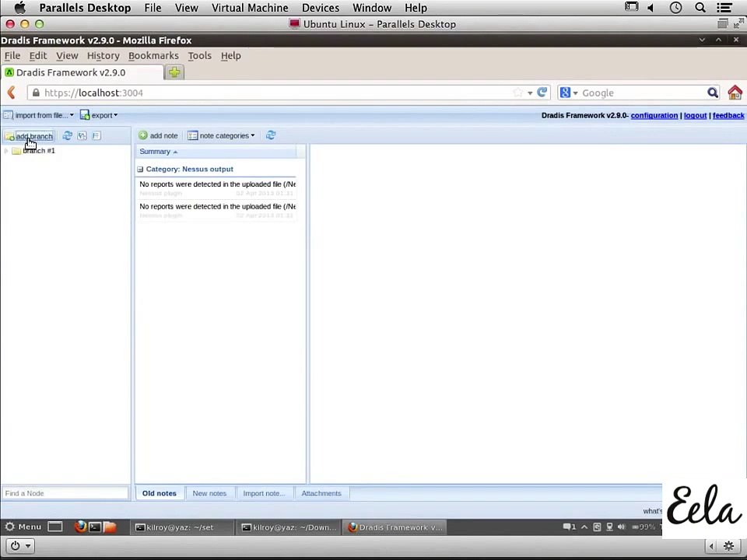Launch terminal from taskbar launcher
This screenshot has height=560, width=747.
coord(95,527)
